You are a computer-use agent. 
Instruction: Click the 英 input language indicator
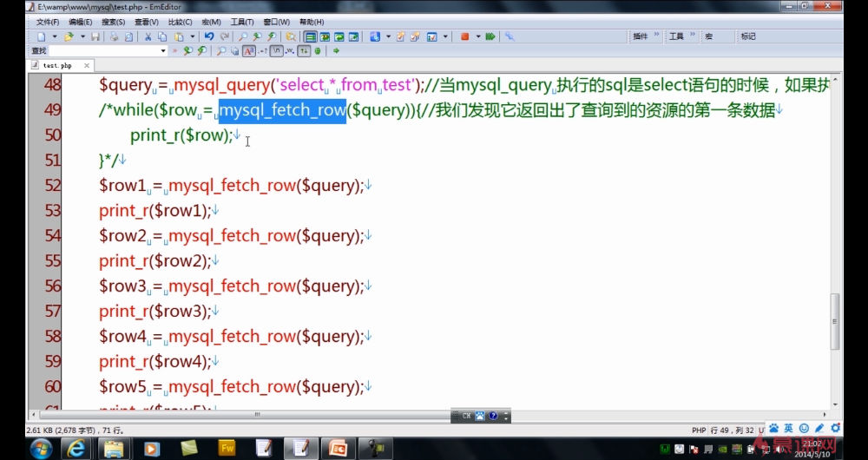(789, 429)
